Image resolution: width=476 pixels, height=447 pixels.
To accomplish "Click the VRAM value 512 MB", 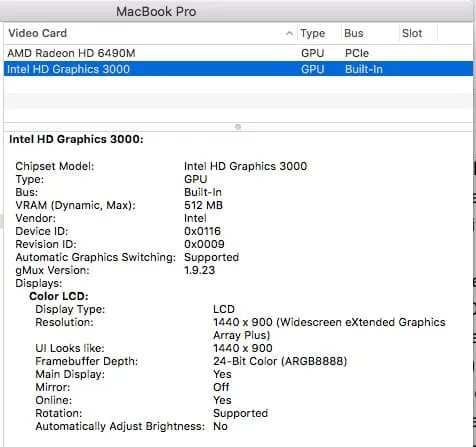I will click(203, 205).
